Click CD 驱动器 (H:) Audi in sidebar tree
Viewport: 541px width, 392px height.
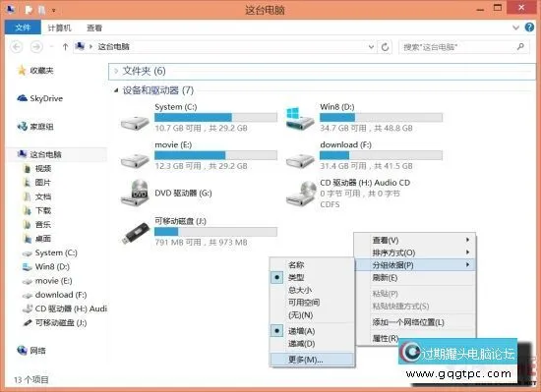[71, 309]
